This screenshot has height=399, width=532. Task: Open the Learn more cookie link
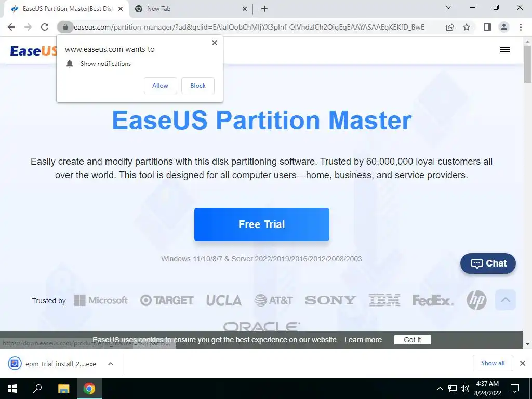point(363,340)
